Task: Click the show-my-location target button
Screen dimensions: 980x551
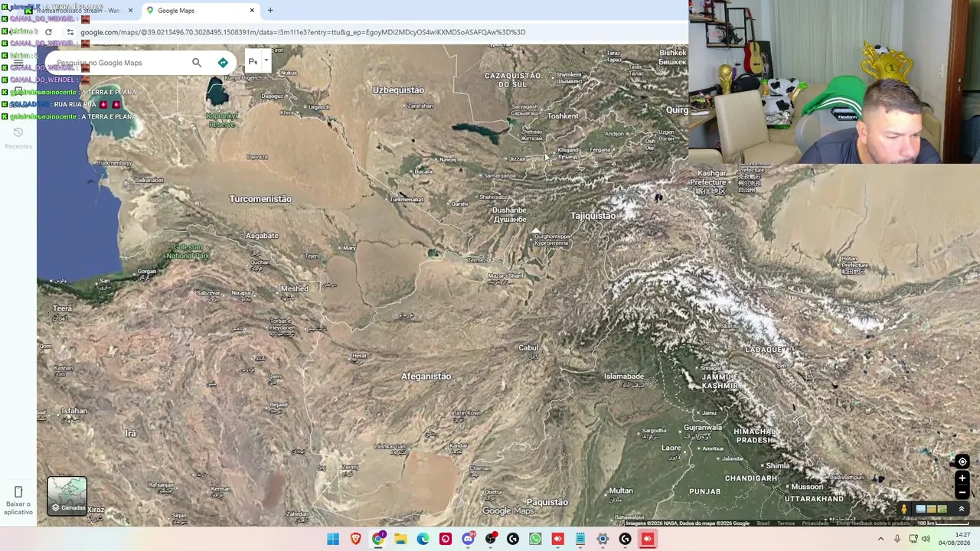Action: (x=962, y=461)
